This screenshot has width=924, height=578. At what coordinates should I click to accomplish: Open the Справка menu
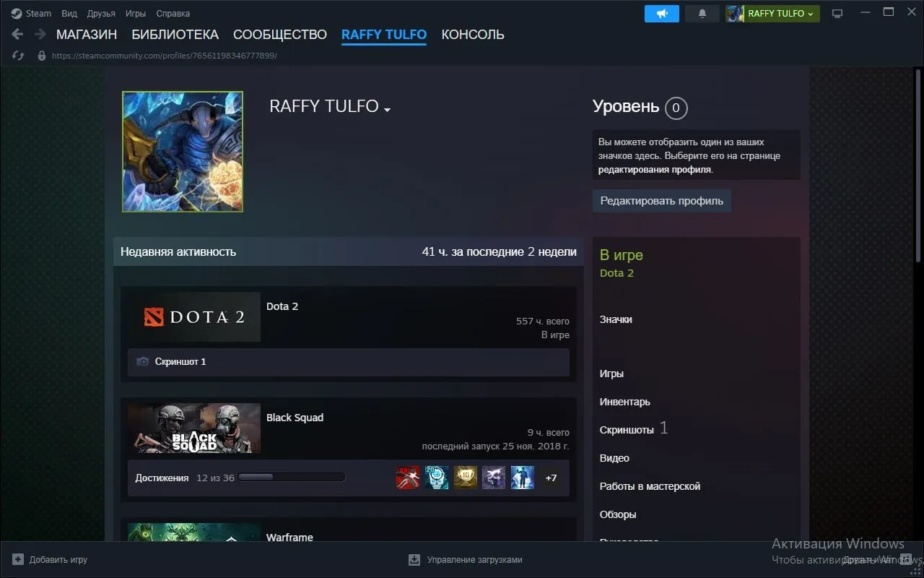pos(173,13)
